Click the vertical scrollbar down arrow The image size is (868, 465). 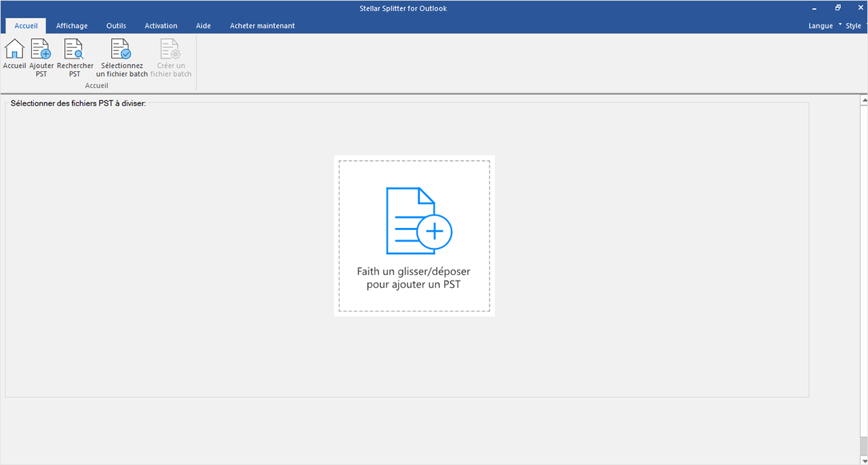tap(864, 460)
